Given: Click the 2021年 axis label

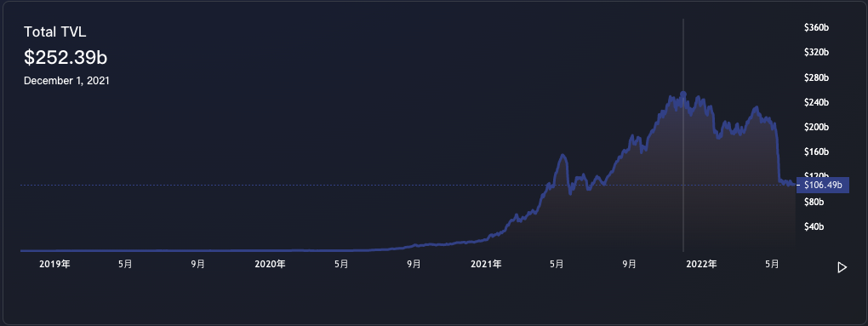Looking at the screenshot, I should 486,264.
